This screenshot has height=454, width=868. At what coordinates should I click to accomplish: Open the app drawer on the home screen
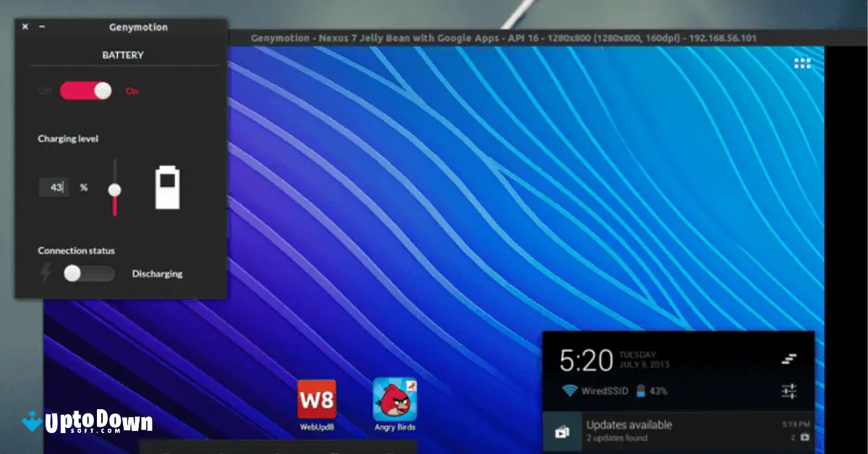coord(802,62)
